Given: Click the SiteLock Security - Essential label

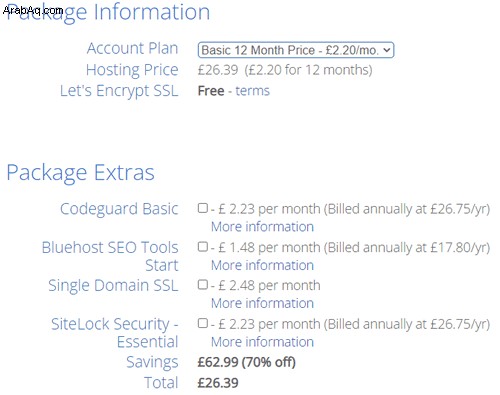Looking at the screenshot, I should point(115,333).
